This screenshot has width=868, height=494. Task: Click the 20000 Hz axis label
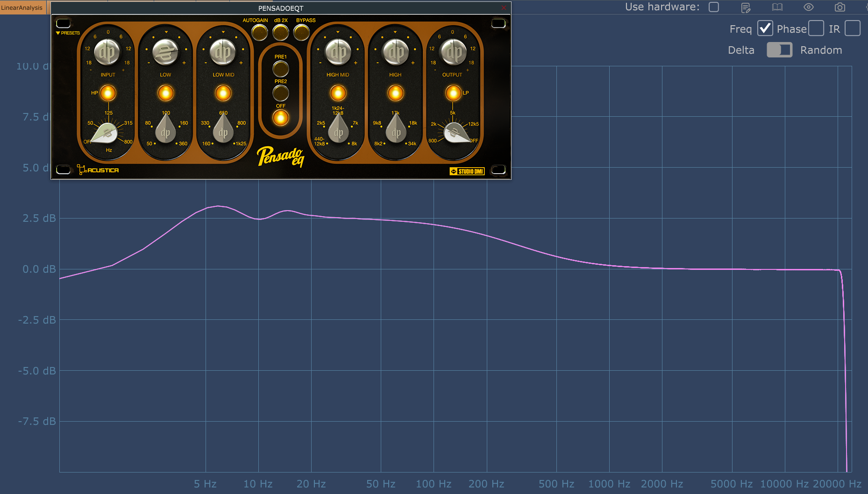point(837,484)
